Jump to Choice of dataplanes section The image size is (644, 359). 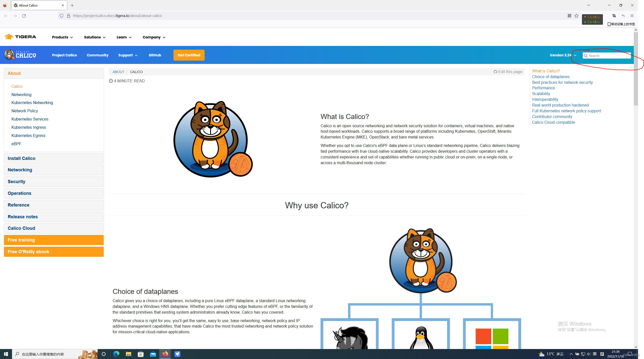(x=551, y=77)
